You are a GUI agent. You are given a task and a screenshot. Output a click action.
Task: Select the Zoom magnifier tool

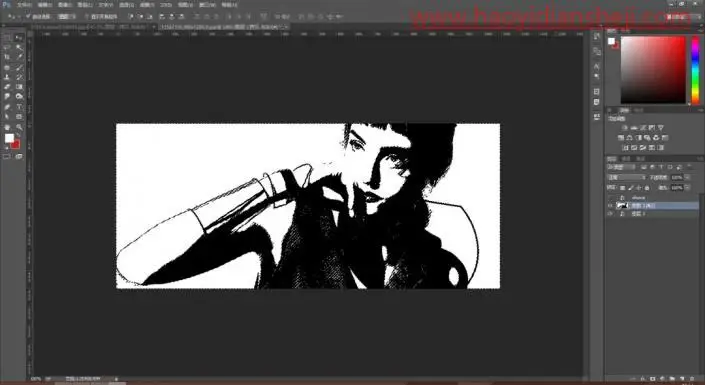[x=19, y=127]
